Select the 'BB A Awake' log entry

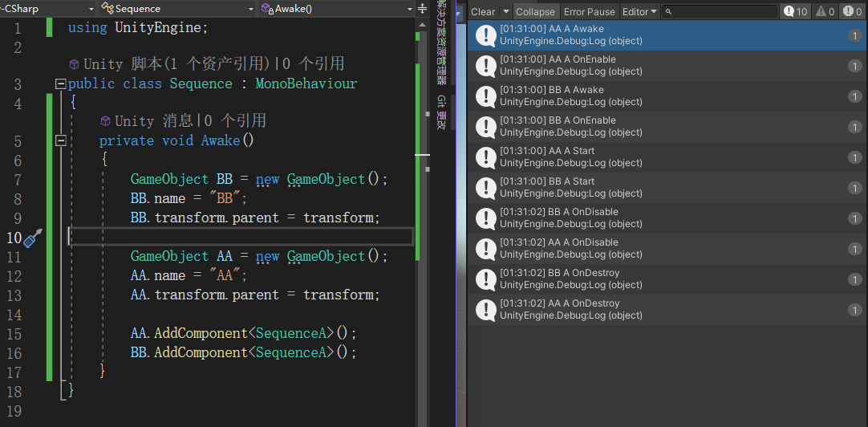click(x=667, y=96)
